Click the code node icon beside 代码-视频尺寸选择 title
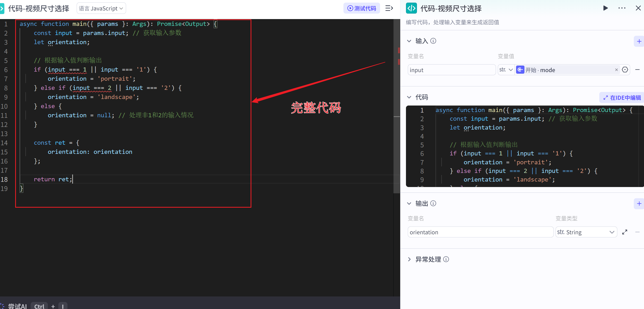The image size is (644, 309). (x=411, y=8)
